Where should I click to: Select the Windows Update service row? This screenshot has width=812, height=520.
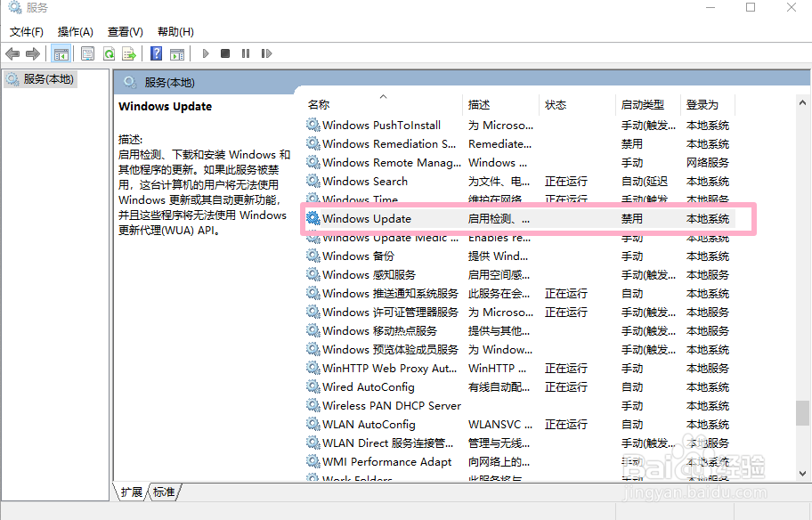point(519,218)
